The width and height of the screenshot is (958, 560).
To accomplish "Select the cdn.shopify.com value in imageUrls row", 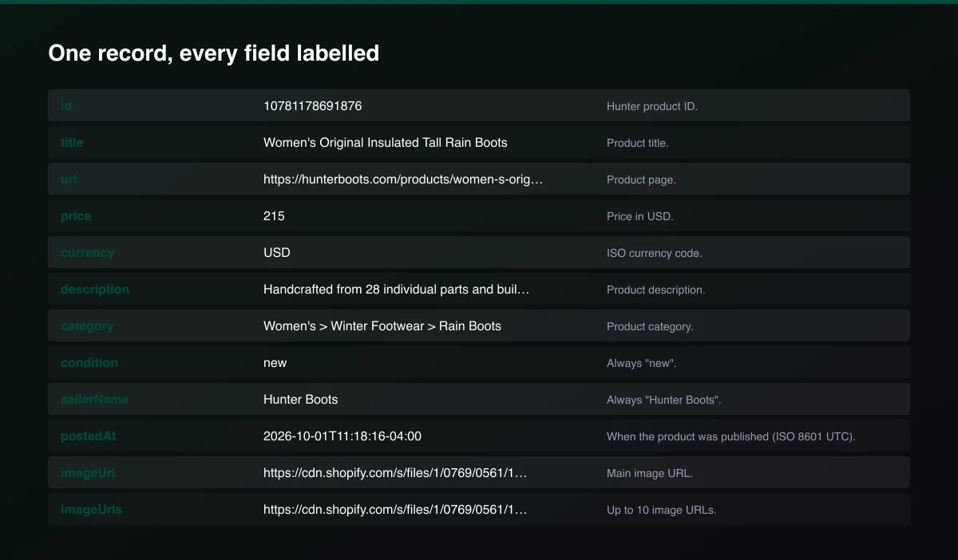I will [395, 509].
